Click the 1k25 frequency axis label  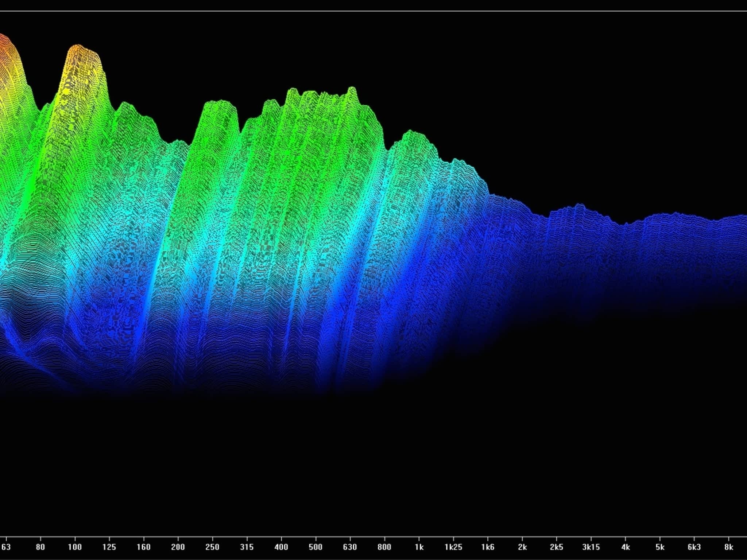pos(453,547)
